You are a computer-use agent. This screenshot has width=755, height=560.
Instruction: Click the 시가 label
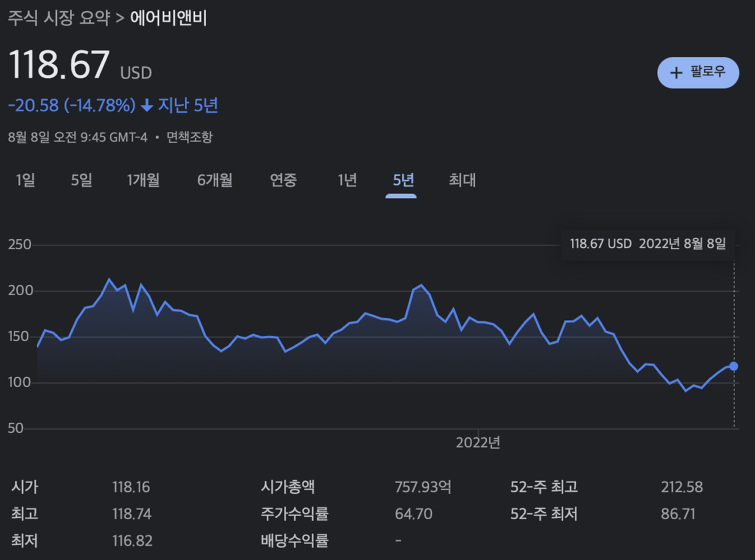click(24, 487)
